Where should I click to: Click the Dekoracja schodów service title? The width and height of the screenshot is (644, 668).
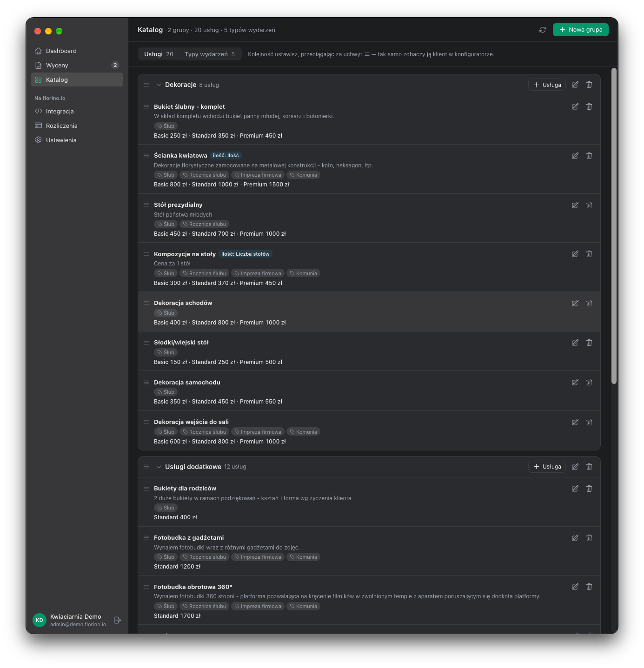pos(183,303)
